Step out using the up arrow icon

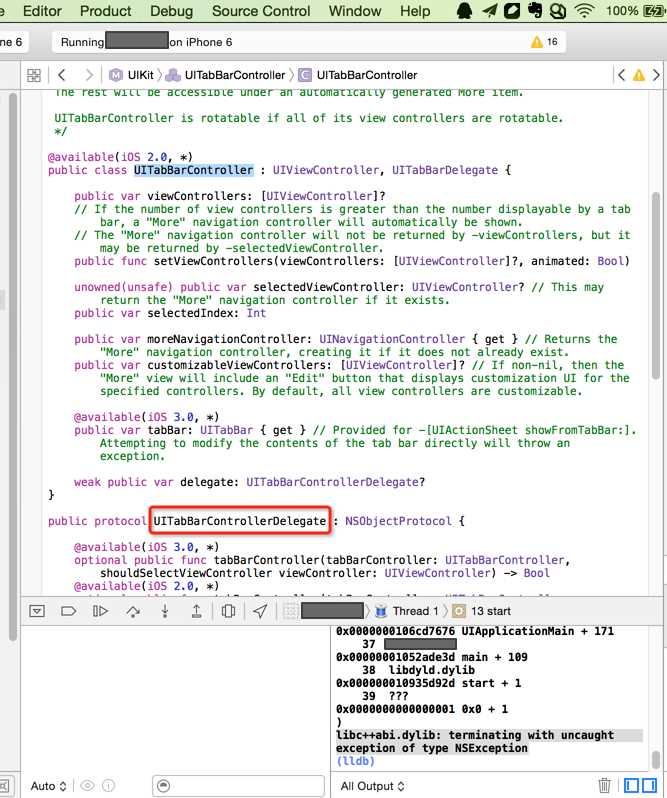click(196, 611)
